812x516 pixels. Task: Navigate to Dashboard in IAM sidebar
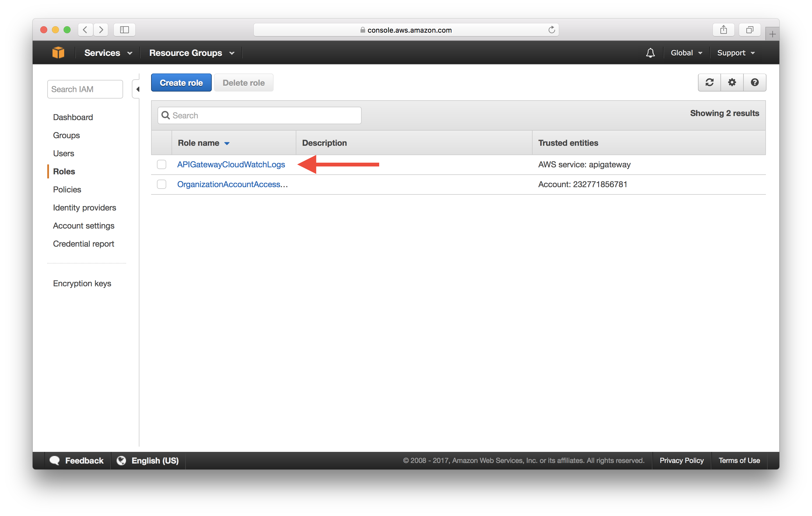click(x=73, y=117)
